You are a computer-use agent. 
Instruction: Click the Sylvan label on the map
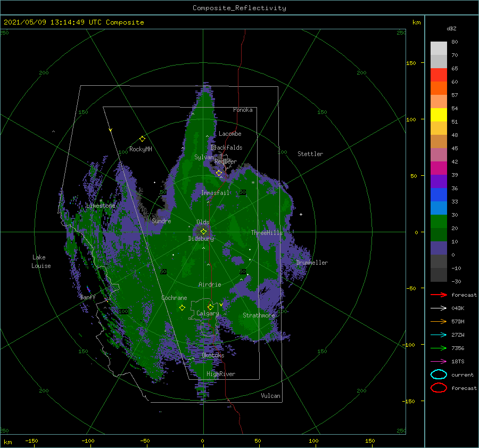[204, 157]
